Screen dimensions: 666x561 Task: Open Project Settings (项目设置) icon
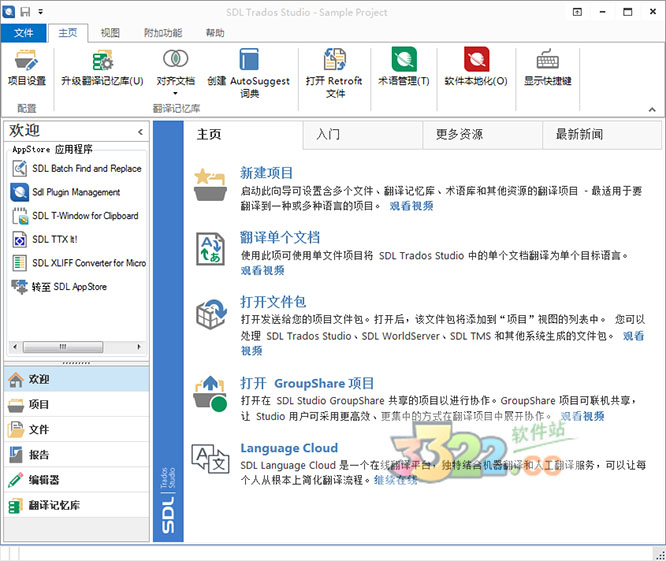point(26,60)
